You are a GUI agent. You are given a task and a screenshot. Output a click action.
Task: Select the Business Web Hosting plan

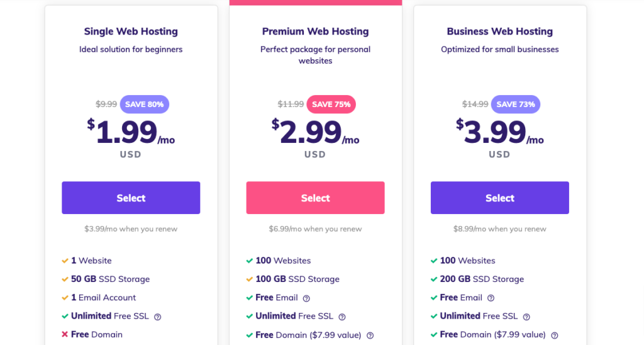pyautogui.click(x=500, y=198)
